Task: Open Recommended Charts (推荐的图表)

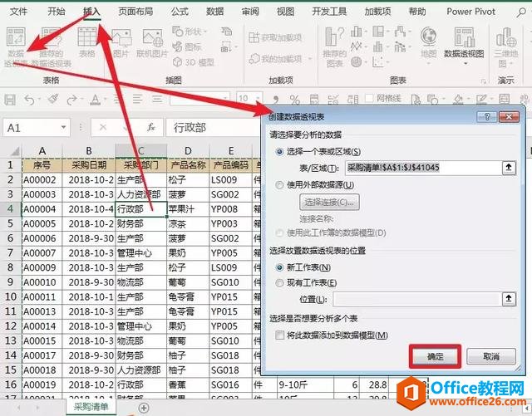Action: pos(334,46)
